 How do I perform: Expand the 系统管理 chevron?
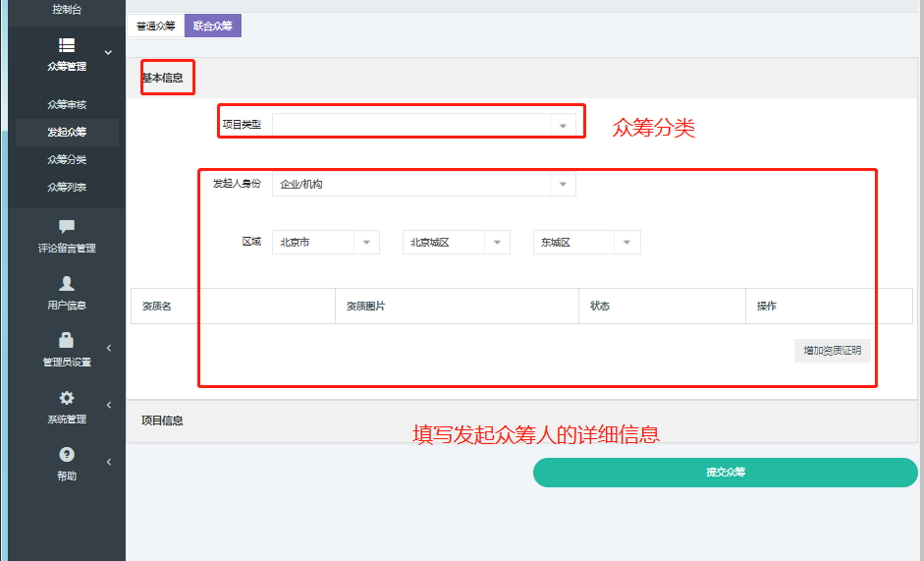(x=109, y=405)
